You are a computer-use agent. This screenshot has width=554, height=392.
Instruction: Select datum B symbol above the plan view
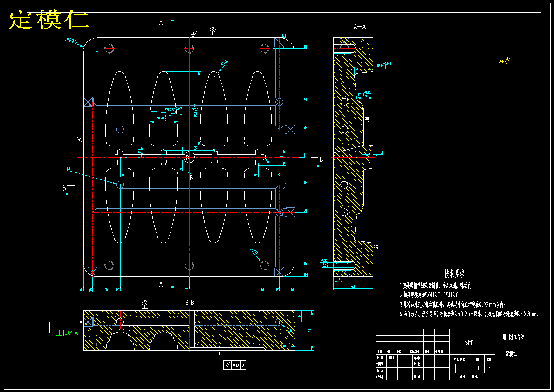pos(212,30)
